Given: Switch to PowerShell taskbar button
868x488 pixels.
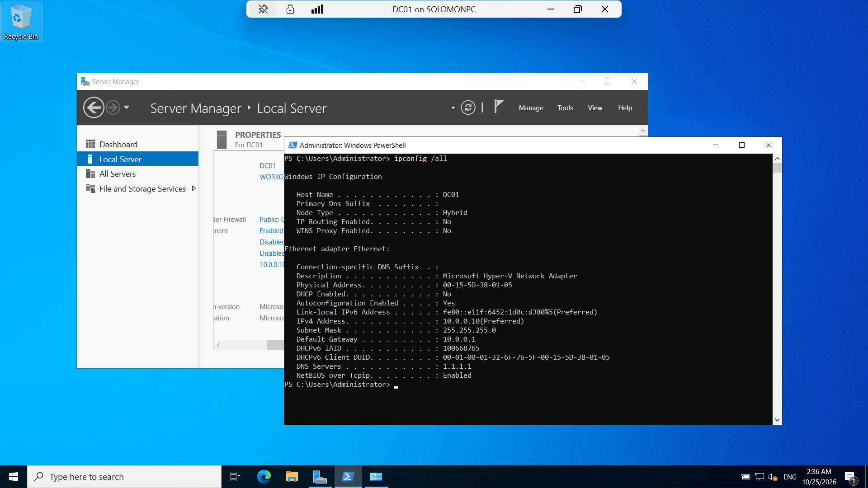Looking at the screenshot, I should point(348,477).
